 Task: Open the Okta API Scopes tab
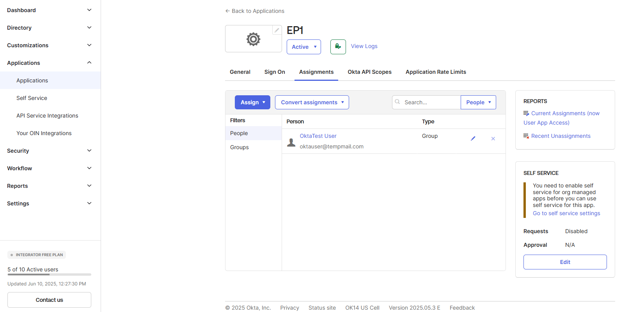tap(369, 72)
